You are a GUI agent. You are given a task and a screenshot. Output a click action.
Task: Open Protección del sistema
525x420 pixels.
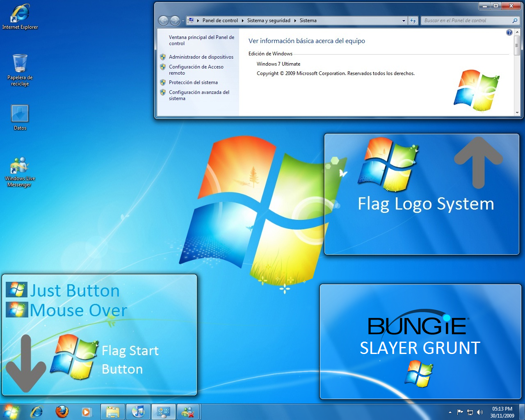[194, 82]
